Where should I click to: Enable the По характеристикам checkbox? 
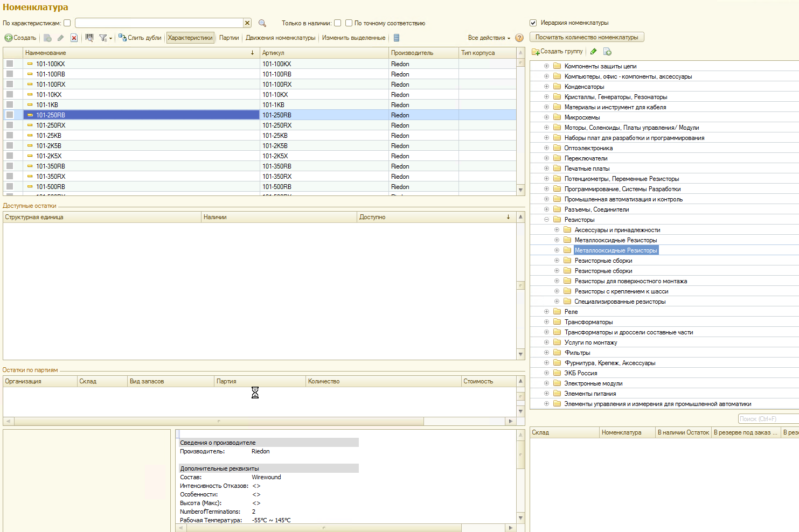67,23
